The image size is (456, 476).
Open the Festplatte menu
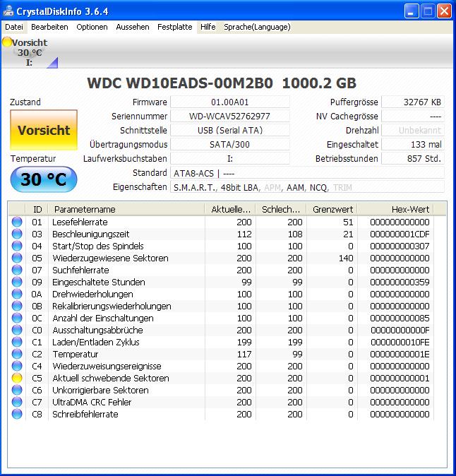[x=175, y=27]
